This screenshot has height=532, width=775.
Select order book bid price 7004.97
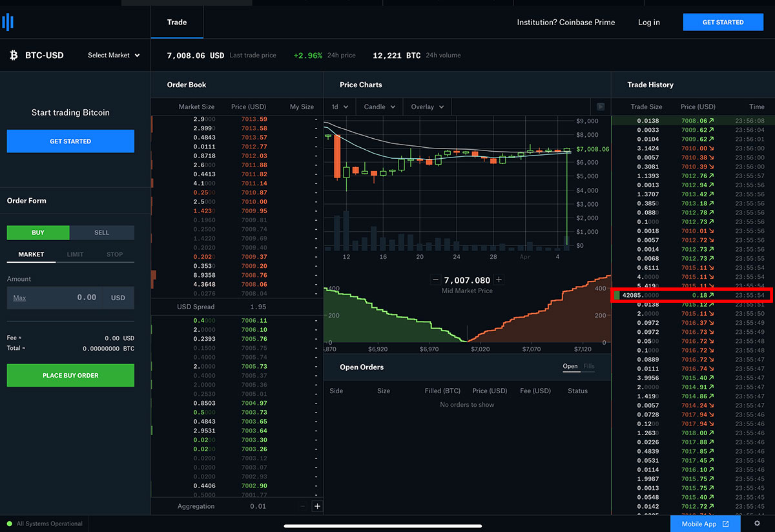(x=254, y=403)
